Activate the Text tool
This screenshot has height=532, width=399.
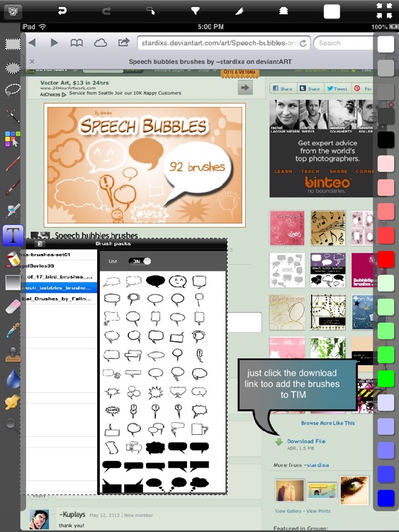[13, 235]
